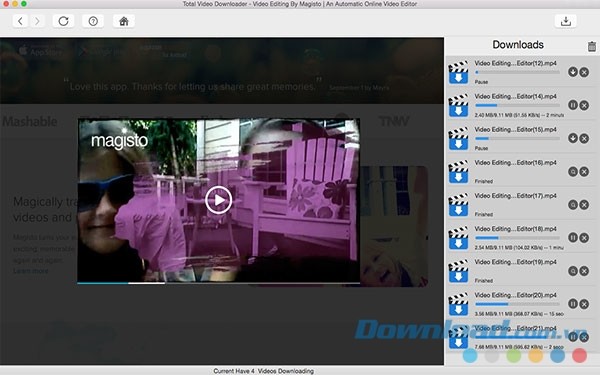Viewport: 600px width, 375px height.
Task: Click the clapperboard icon for Editor(18).mp4
Action: 458,238
